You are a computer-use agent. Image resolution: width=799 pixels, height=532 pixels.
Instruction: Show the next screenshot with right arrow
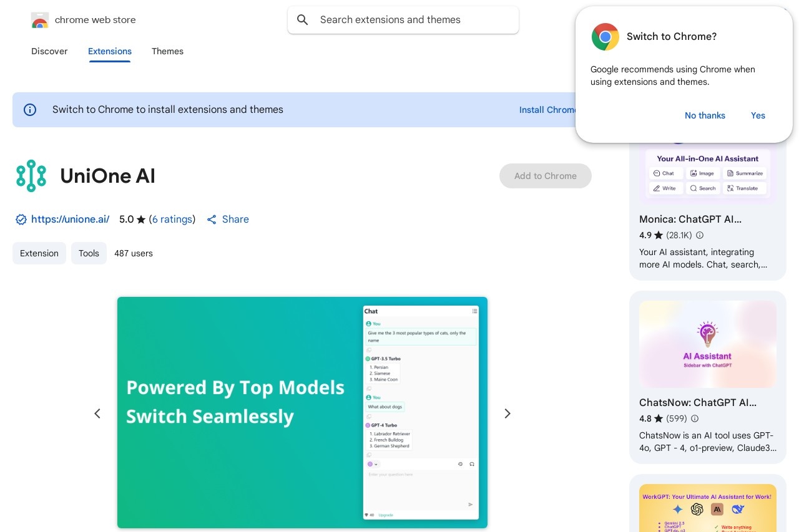click(507, 414)
